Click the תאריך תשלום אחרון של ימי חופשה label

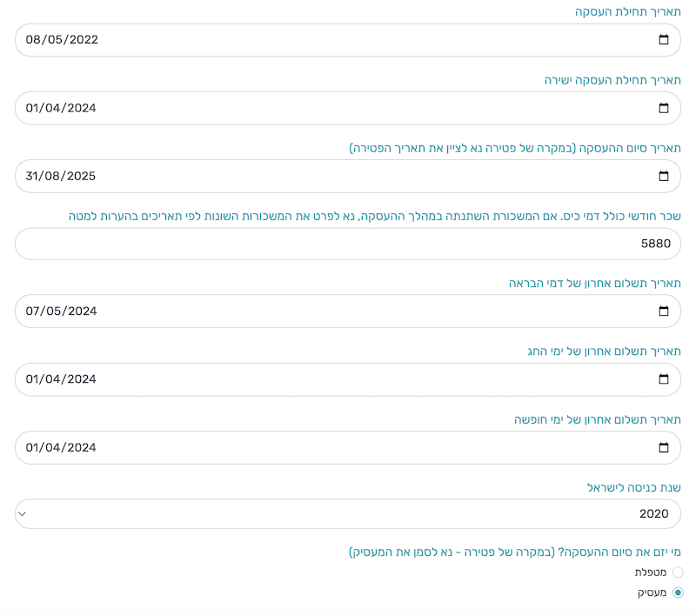pyautogui.click(x=597, y=420)
